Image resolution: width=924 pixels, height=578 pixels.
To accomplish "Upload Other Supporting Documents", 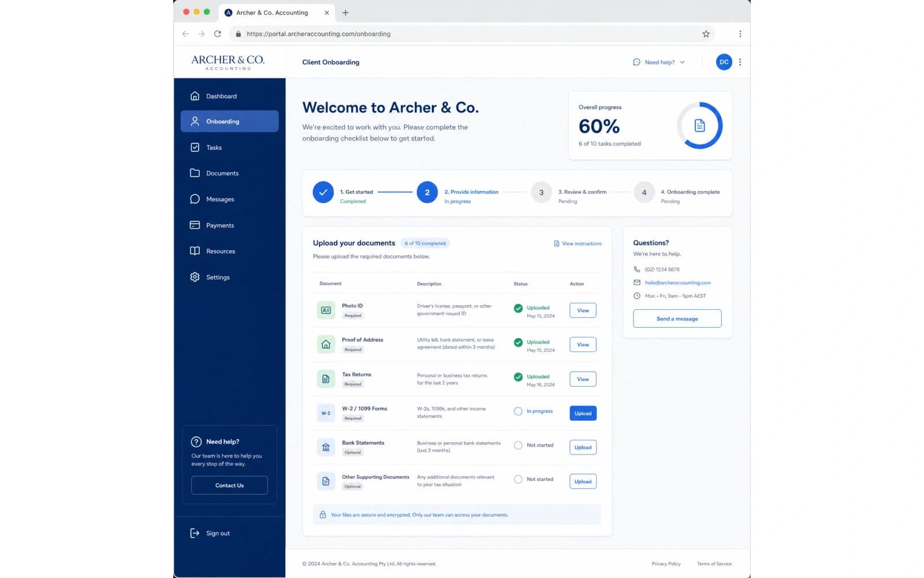I will 583,481.
